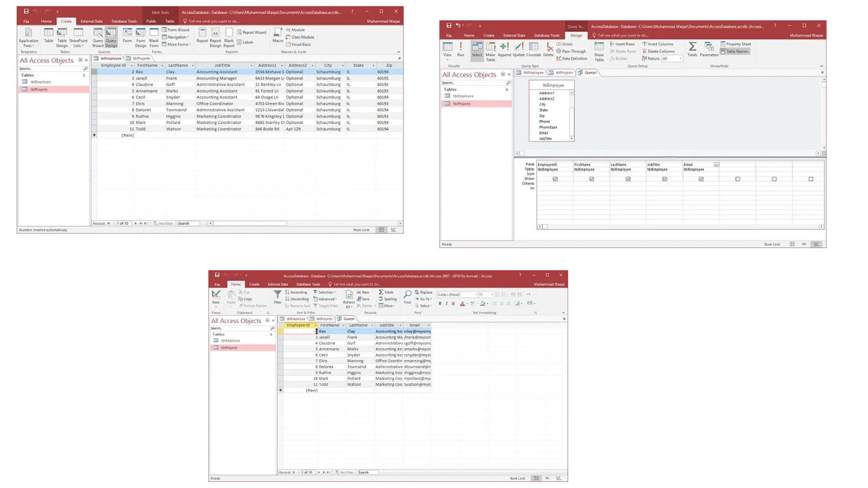This screenshot has width=868, height=488.
Task: Click Insert Columns in Query Setup
Action: [657, 44]
